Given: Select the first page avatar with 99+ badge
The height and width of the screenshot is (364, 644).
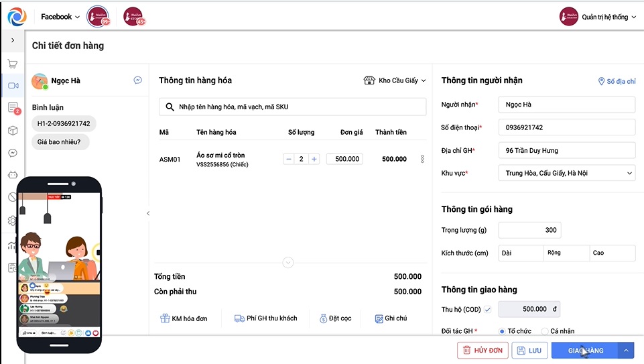Looking at the screenshot, I should point(98,17).
